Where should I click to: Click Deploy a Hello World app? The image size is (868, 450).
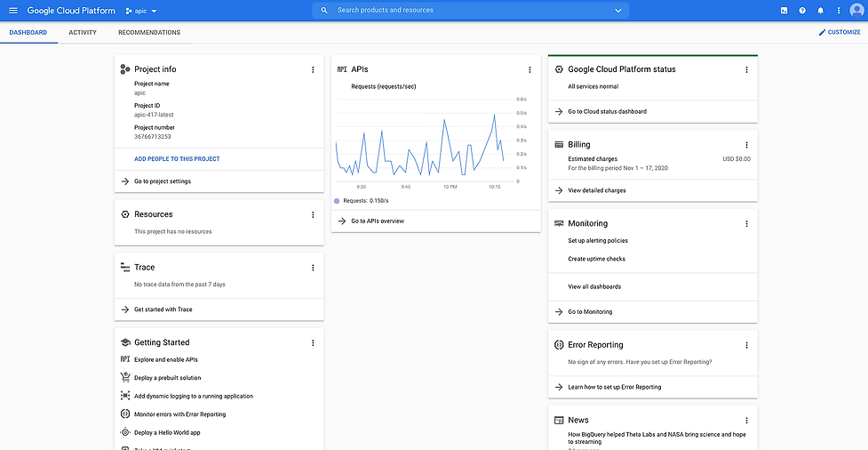click(x=169, y=432)
